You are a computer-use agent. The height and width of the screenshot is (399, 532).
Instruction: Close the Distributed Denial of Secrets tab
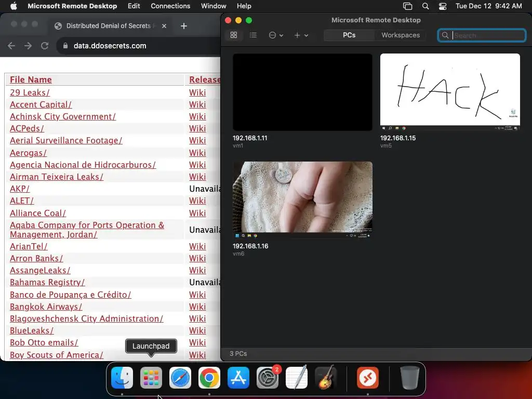(164, 26)
